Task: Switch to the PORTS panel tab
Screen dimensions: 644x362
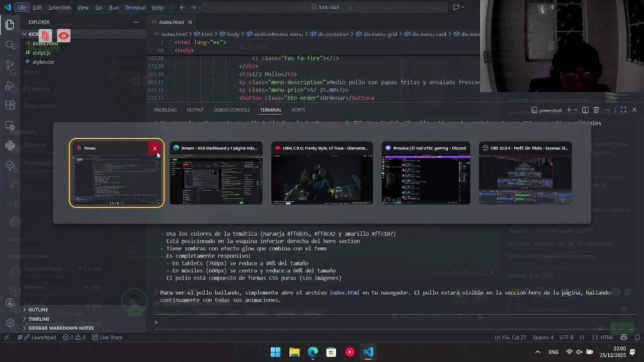Action: 298,110
